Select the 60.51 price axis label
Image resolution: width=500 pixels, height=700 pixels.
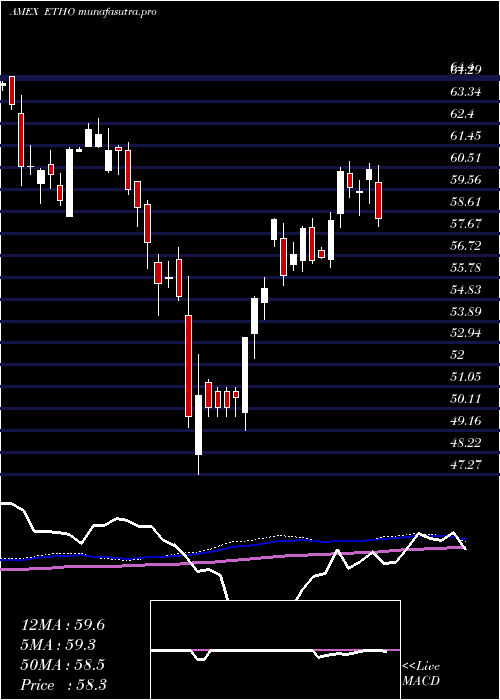(x=466, y=158)
